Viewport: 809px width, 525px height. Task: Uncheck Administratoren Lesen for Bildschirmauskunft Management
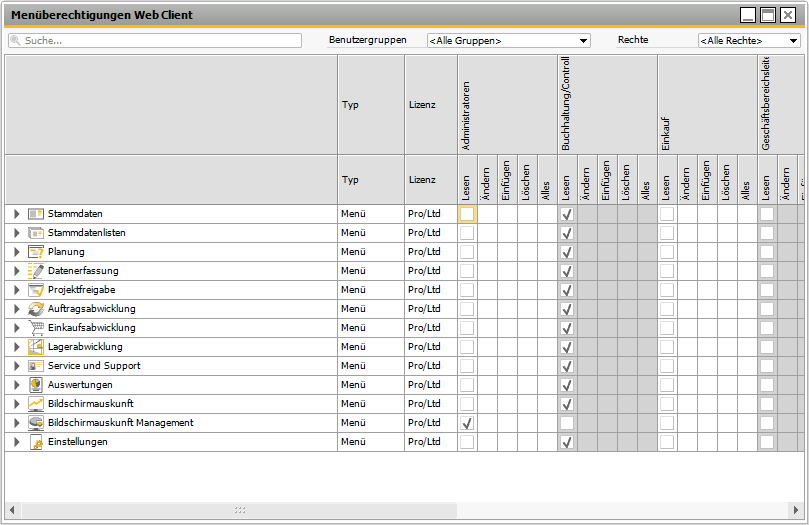click(x=467, y=423)
